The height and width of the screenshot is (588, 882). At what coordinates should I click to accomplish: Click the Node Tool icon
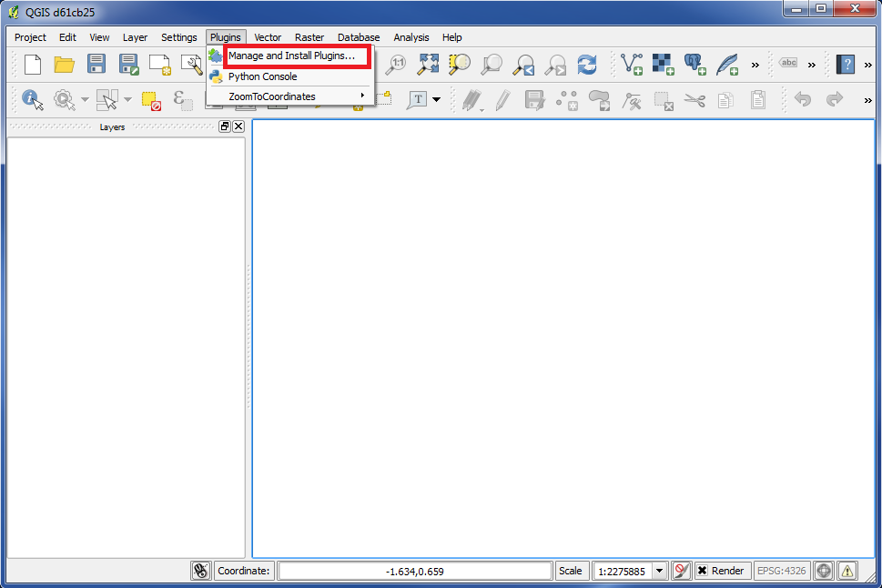[x=632, y=100]
